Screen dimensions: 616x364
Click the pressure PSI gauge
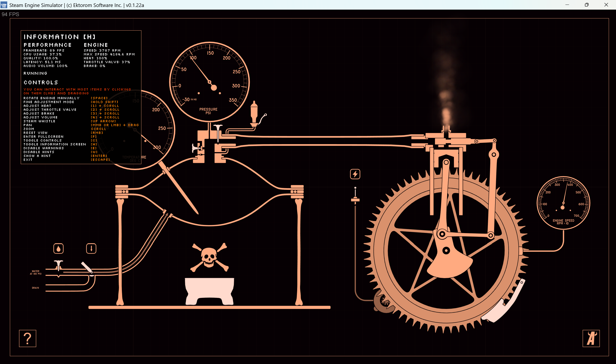click(210, 82)
